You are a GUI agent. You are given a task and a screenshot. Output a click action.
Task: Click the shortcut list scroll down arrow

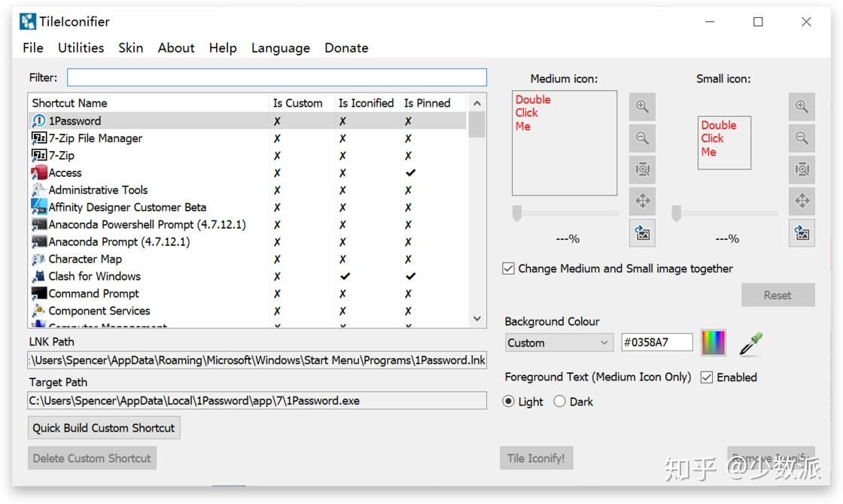(477, 319)
